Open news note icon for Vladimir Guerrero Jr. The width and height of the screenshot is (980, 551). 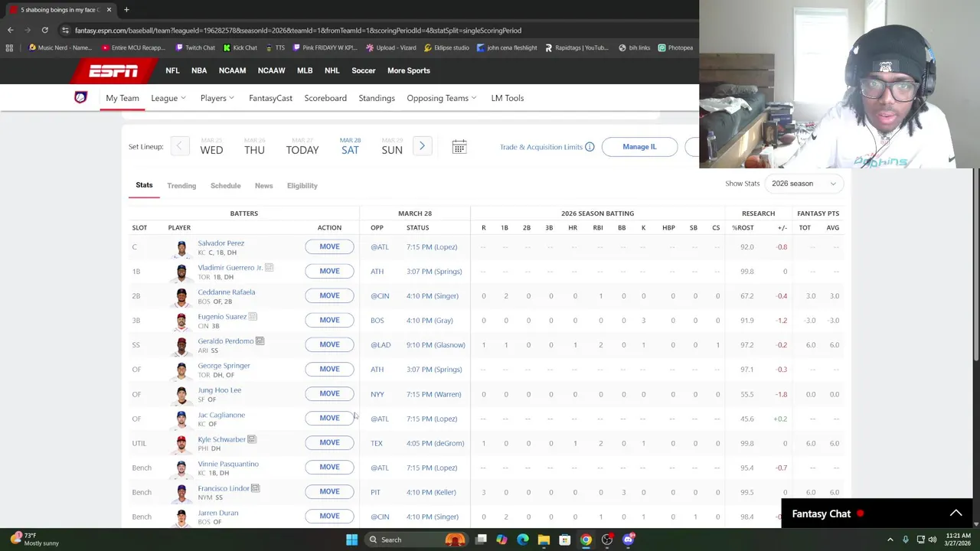pos(269,268)
